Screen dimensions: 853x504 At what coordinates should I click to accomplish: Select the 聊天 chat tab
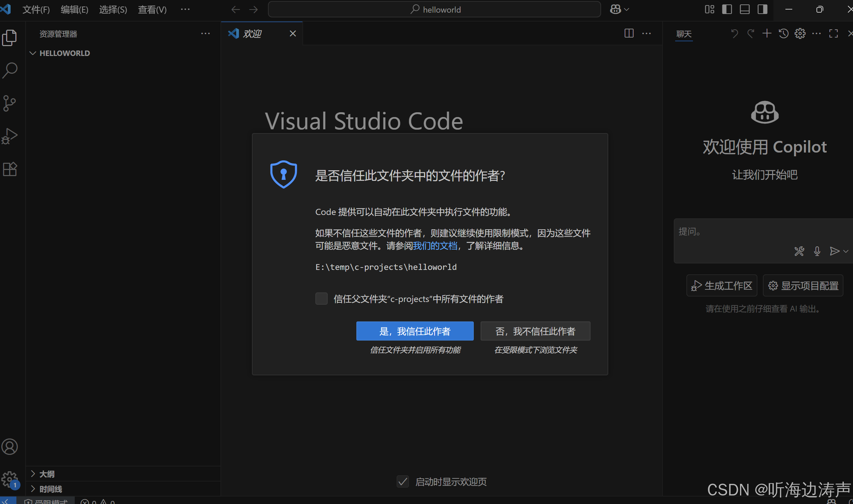pyautogui.click(x=684, y=34)
